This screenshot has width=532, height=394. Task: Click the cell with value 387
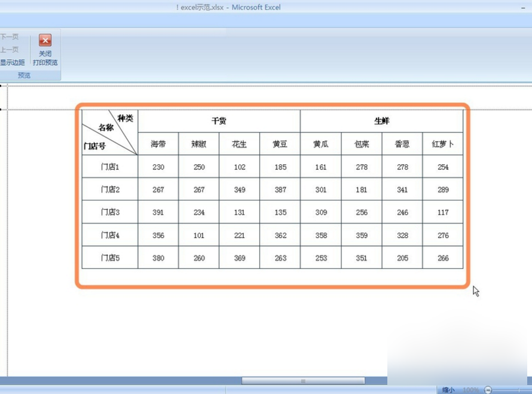[280, 190]
